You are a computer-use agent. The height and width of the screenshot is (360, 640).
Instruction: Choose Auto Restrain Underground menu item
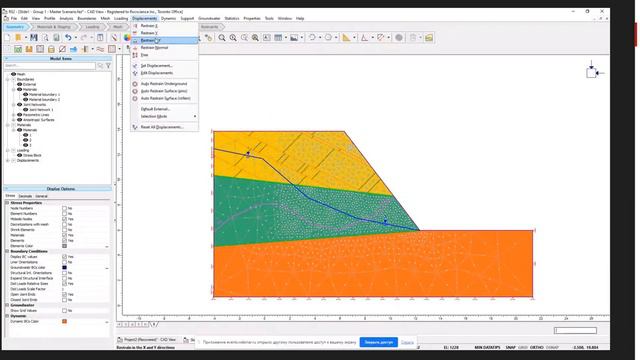(x=165, y=84)
